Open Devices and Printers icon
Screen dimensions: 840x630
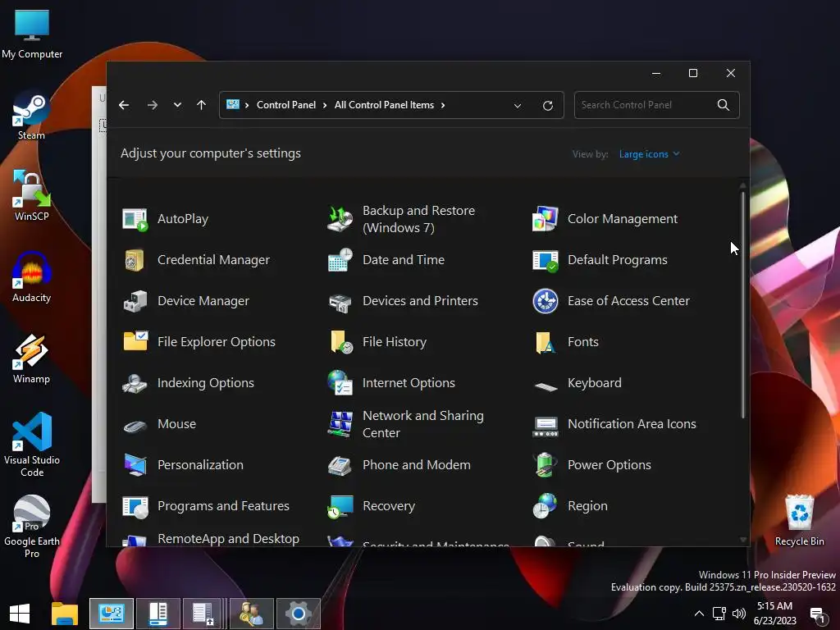tap(340, 302)
